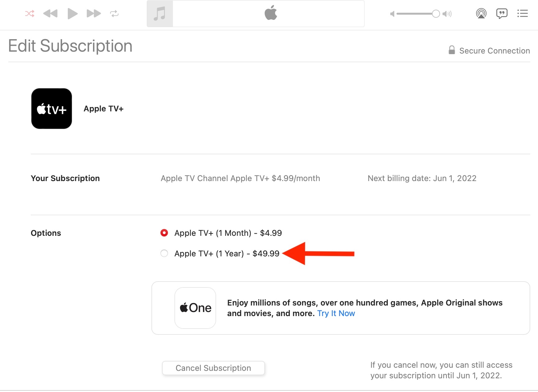This screenshot has width=538, height=392.
Task: Mute with the low volume speaker icon
Action: 392,14
